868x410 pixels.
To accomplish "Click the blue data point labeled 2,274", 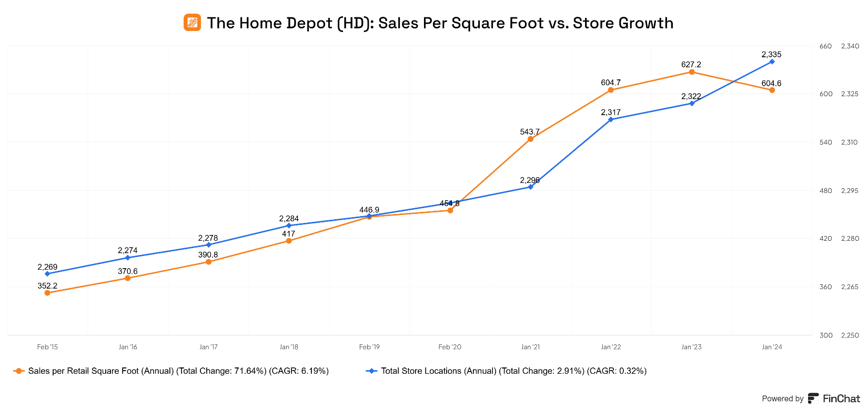I will 128,258.
